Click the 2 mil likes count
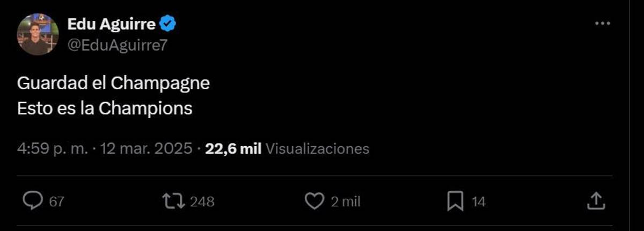The width and height of the screenshot is (644, 231). 345,202
